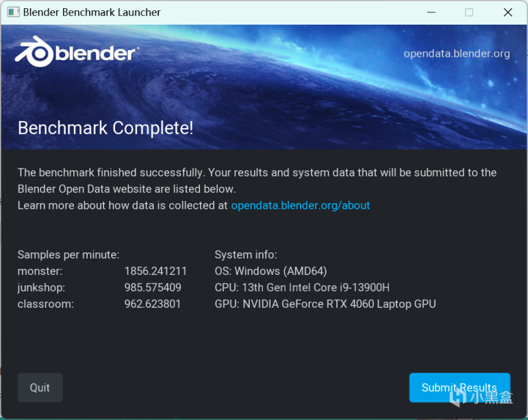Close the Blender Benchmark Launcher window
Screen dimensions: 528x420
point(507,12)
